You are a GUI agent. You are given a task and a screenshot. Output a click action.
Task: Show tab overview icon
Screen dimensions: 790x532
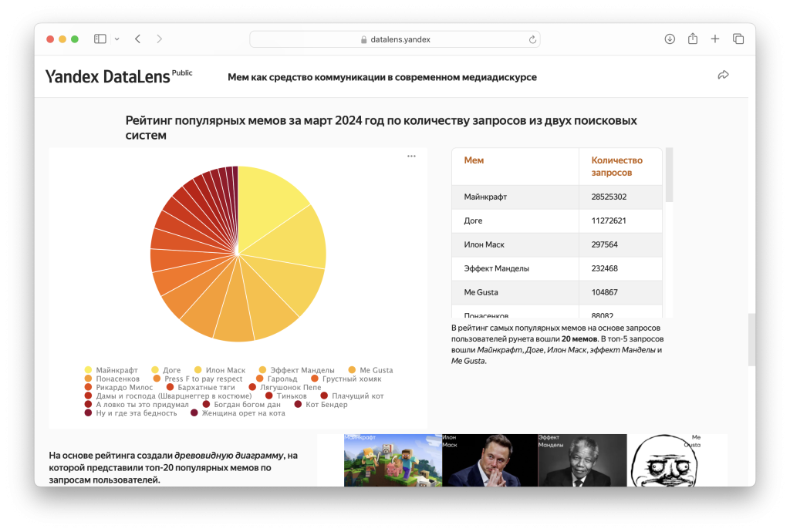pyautogui.click(x=738, y=39)
